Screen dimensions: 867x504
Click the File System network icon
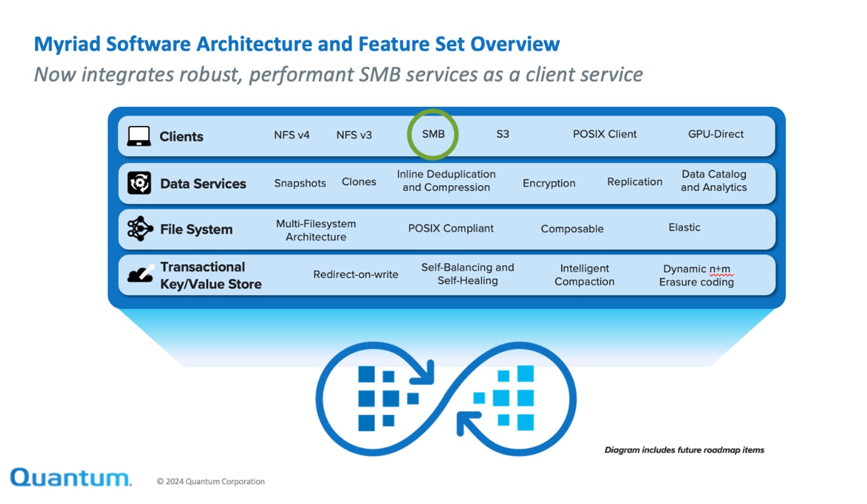click(139, 229)
